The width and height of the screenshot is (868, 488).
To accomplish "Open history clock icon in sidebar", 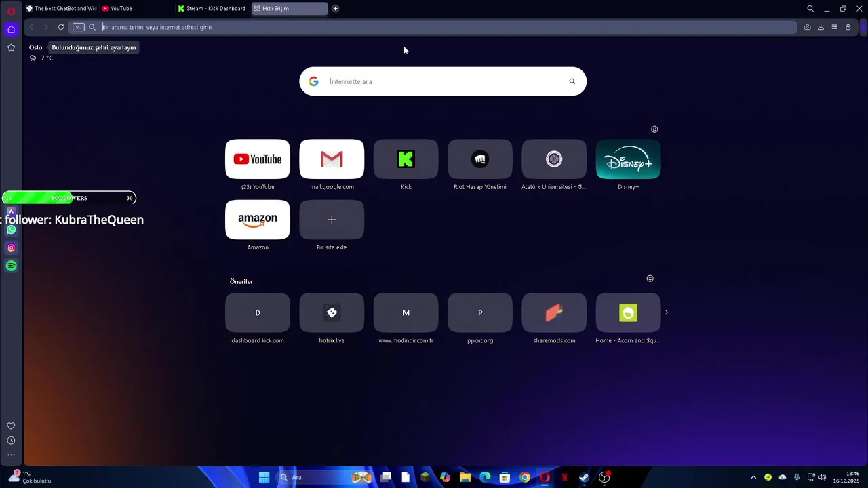I will (11, 441).
